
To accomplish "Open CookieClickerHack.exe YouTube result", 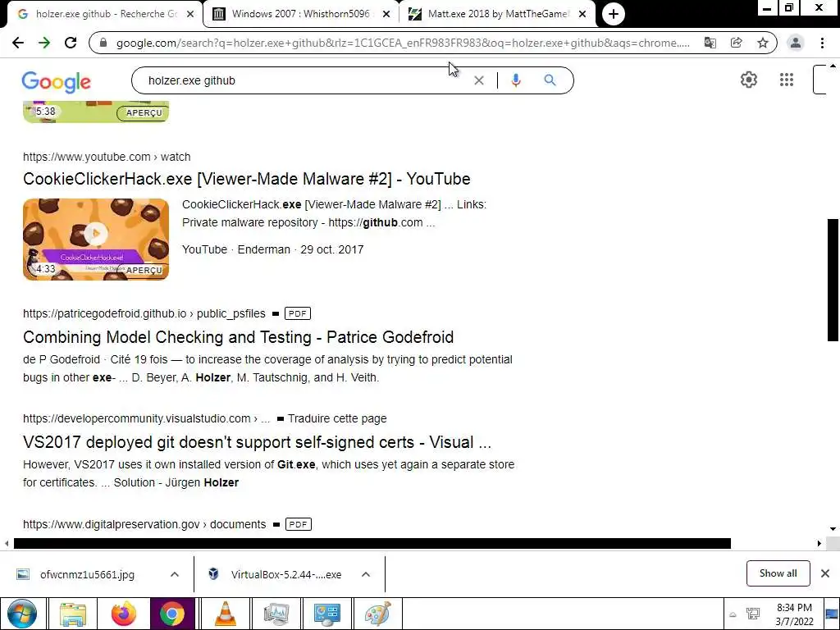I will (x=246, y=179).
